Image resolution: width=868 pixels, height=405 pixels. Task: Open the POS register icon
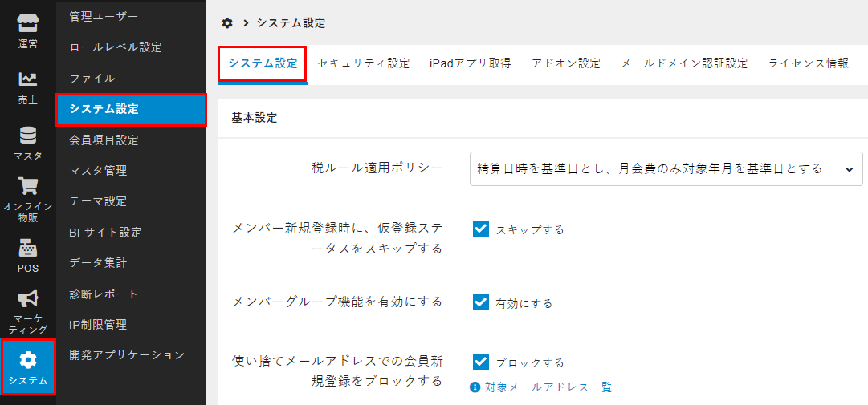(x=27, y=248)
